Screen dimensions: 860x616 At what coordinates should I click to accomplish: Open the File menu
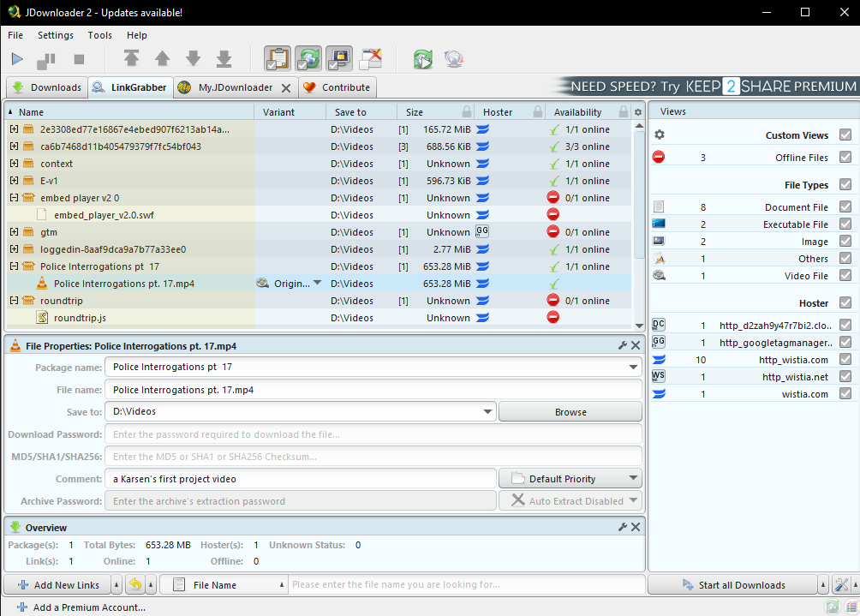pos(15,35)
